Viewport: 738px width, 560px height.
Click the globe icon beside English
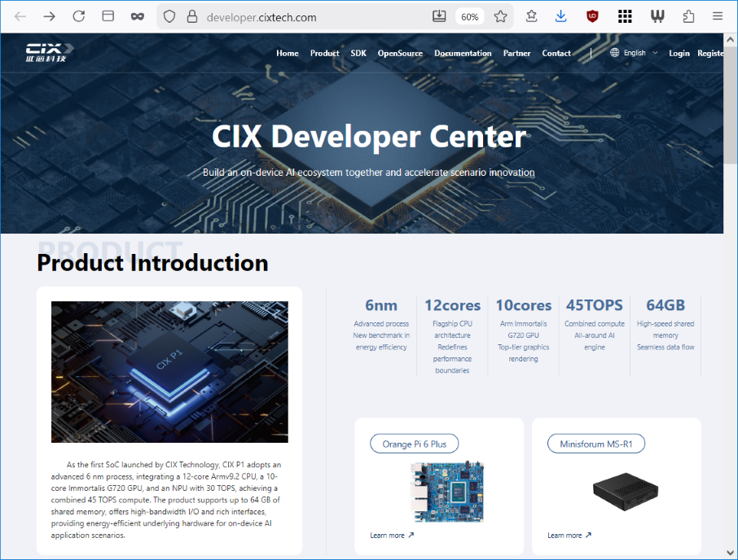click(x=614, y=51)
